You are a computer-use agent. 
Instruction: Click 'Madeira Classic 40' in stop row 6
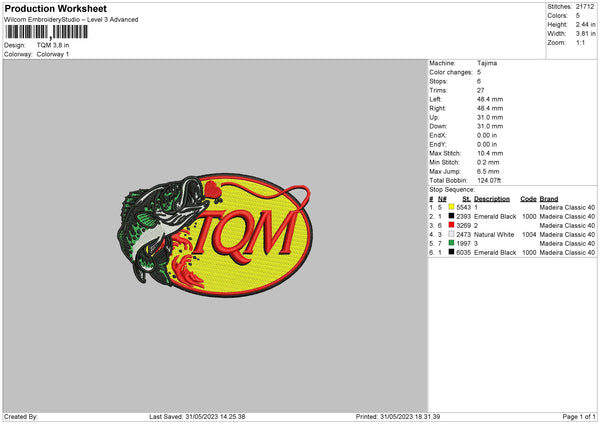(567, 253)
